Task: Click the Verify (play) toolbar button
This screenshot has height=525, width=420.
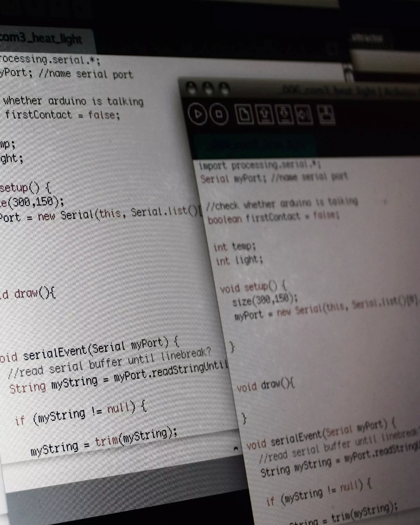Action: pyautogui.click(x=197, y=114)
